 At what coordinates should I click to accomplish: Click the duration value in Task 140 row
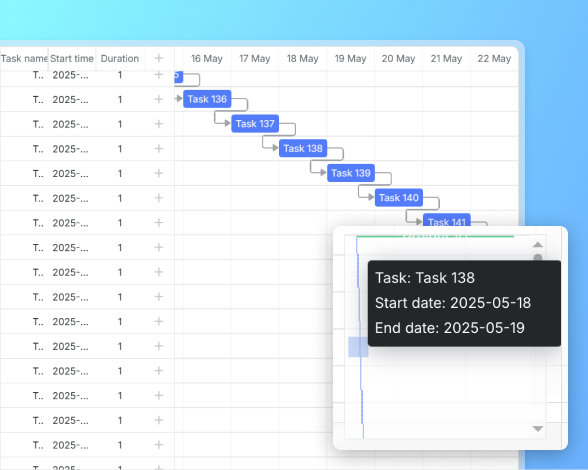(x=120, y=198)
